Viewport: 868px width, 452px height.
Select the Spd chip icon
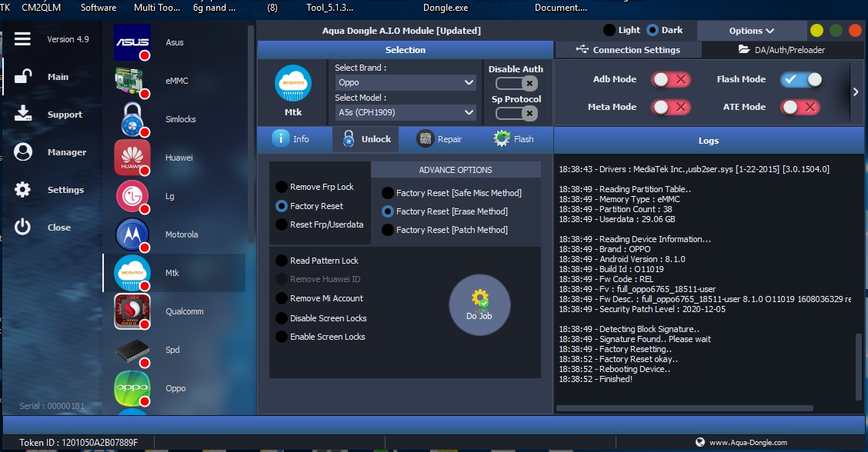[132, 350]
